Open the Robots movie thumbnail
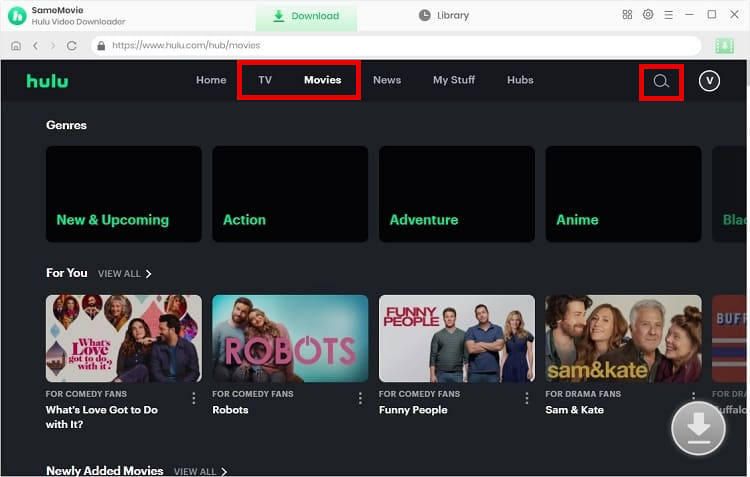750x477 pixels. click(x=290, y=338)
